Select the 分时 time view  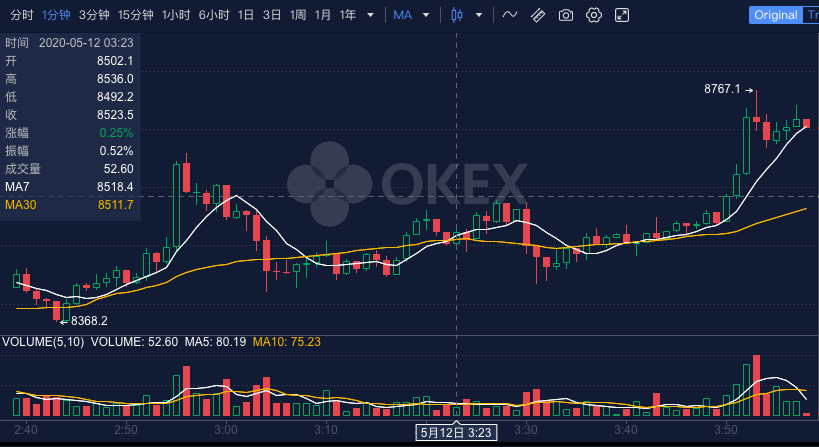point(21,15)
